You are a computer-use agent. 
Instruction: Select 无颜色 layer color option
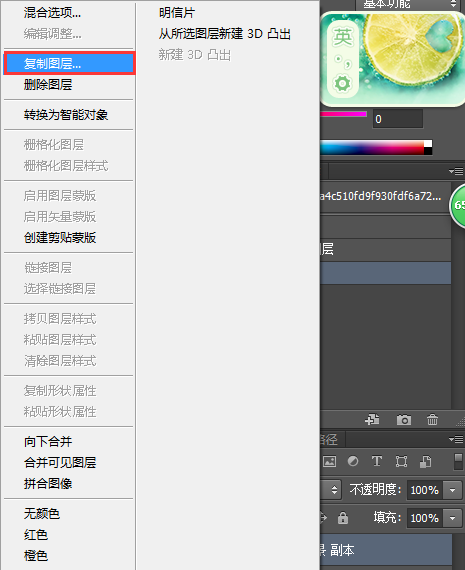click(x=42, y=514)
